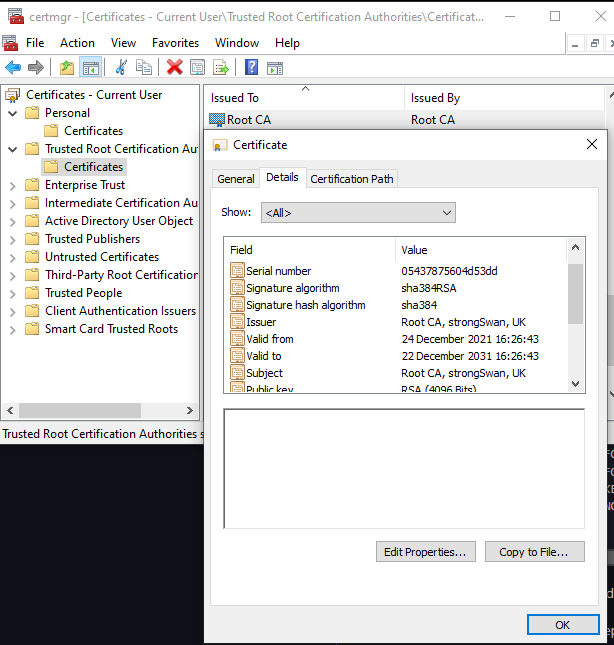The width and height of the screenshot is (614, 645).
Task: Click the Trusted Publishers folder icon
Action: click(32, 239)
